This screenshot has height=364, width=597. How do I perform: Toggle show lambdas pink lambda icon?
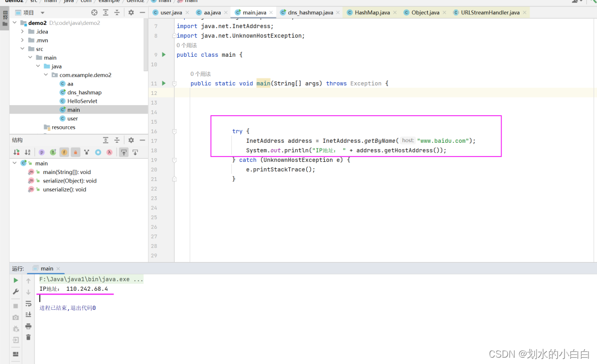[109, 152]
